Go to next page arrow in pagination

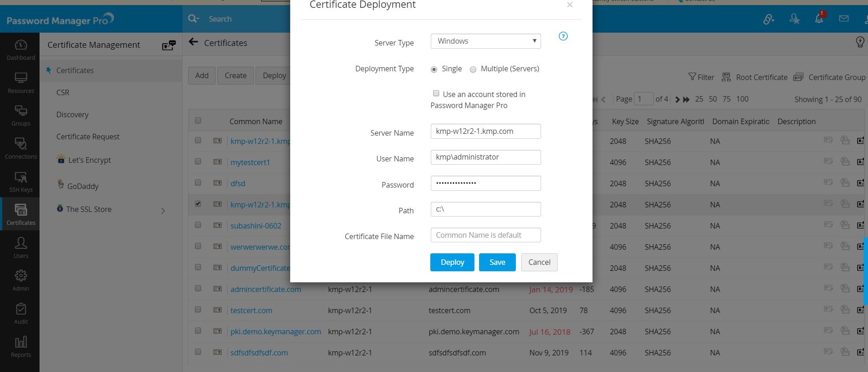click(677, 99)
